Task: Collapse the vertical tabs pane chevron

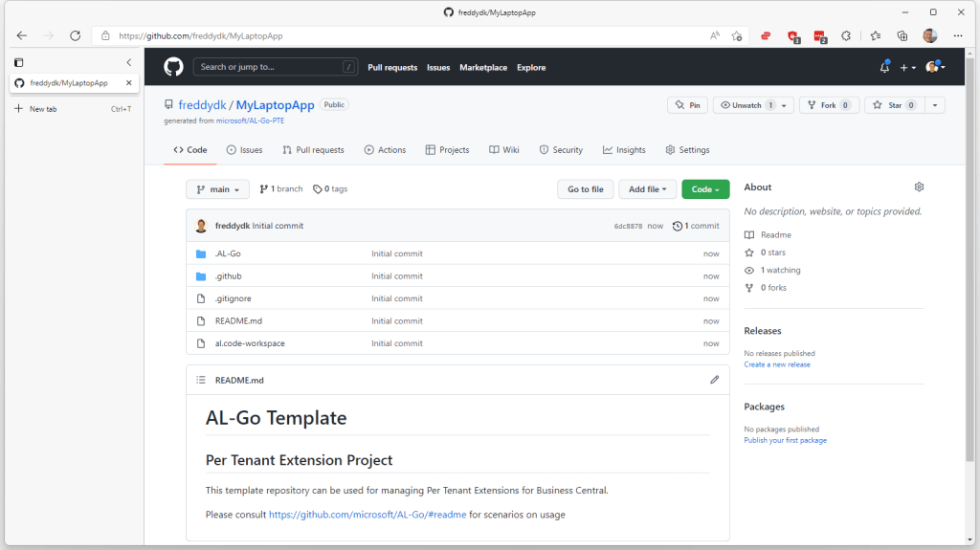Action: [129, 62]
